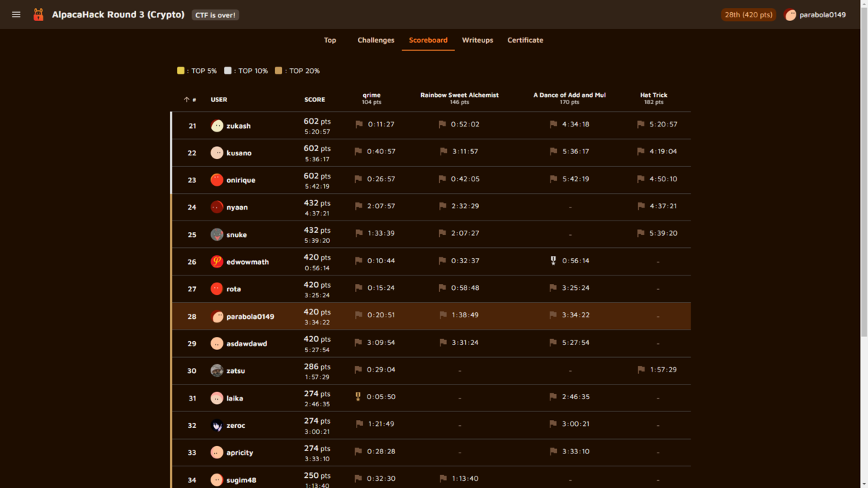Viewport: 868px width, 488px height.
Task: Click asdawdawd's qrime time 3:09:54
Action: (381, 343)
